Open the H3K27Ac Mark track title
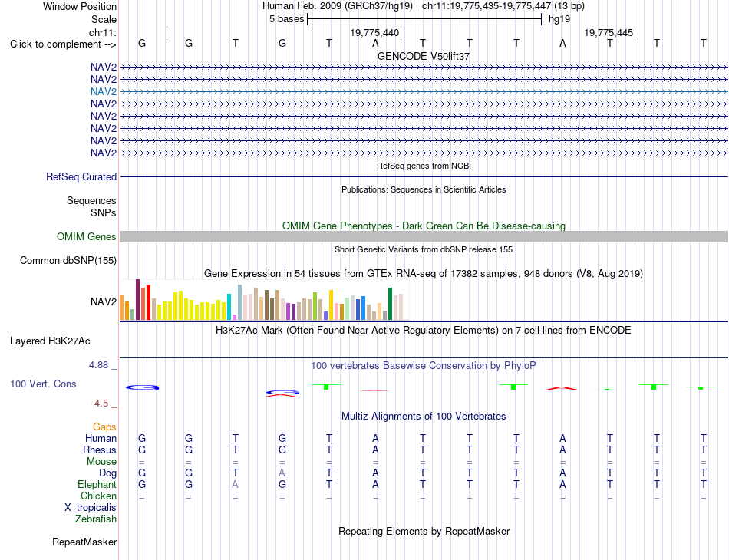This screenshot has height=560, width=729. 424,331
